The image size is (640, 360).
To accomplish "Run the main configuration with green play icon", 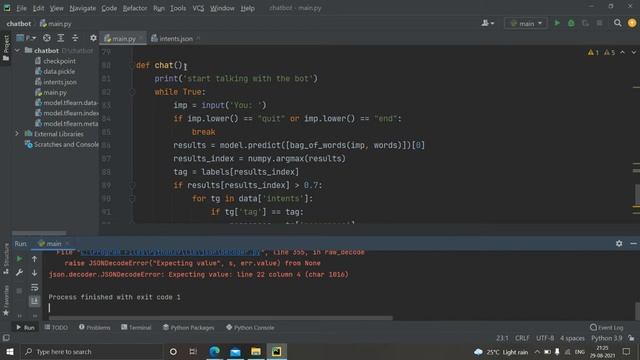I will tap(557, 23).
